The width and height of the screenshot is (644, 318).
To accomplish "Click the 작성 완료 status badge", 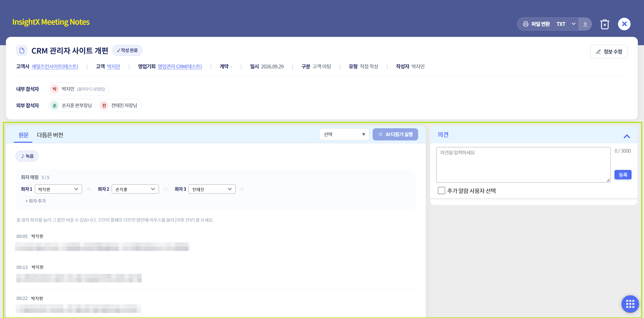I will click(x=127, y=50).
